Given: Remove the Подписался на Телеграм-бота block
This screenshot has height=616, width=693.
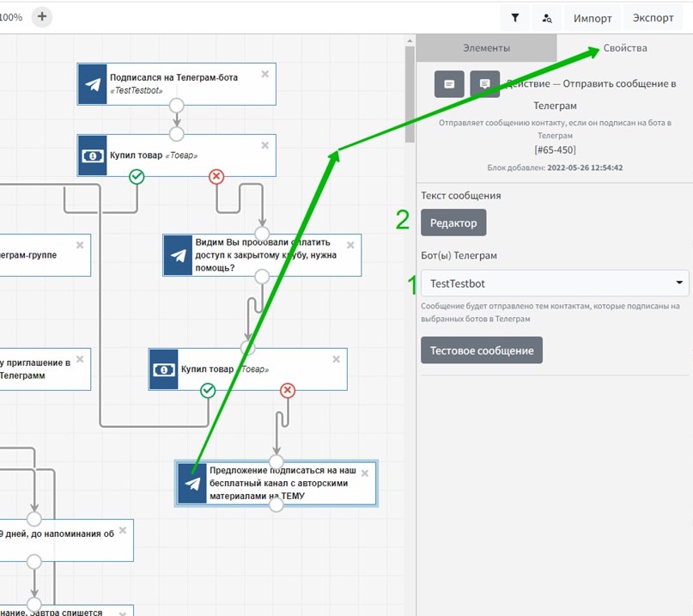Looking at the screenshot, I should tap(265, 74).
